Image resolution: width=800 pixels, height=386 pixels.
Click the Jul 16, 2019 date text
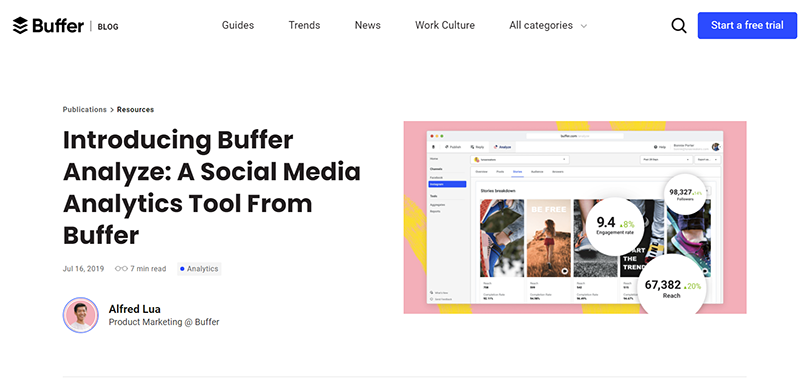point(83,269)
